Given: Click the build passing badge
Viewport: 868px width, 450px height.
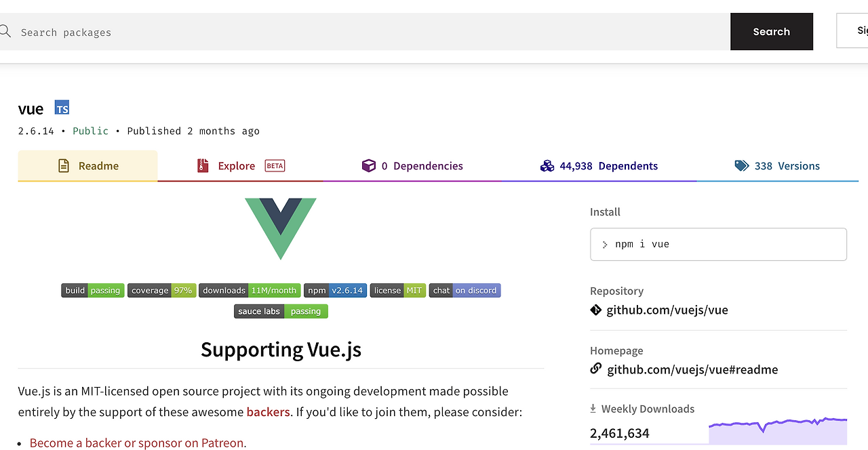Looking at the screenshot, I should (x=93, y=291).
